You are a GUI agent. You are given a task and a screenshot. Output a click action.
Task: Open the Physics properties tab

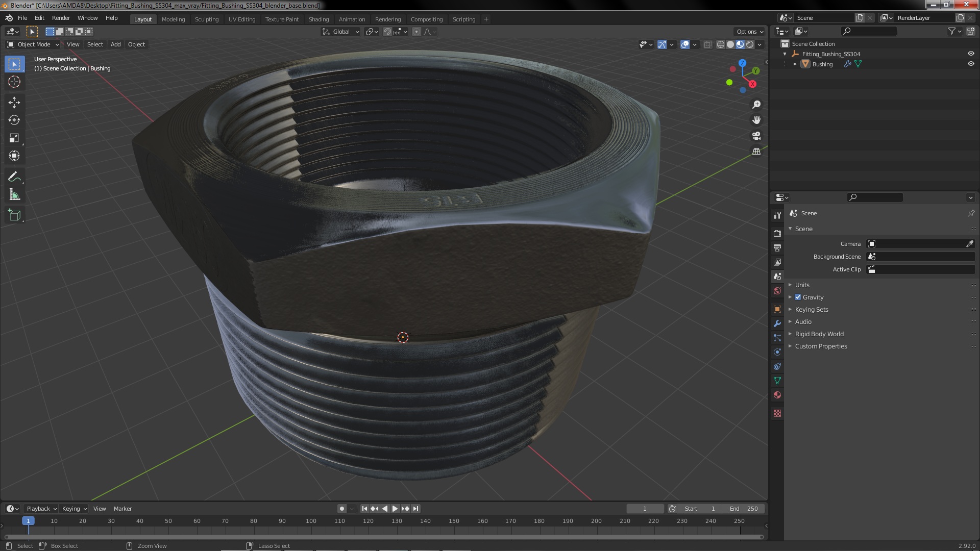pos(777,352)
